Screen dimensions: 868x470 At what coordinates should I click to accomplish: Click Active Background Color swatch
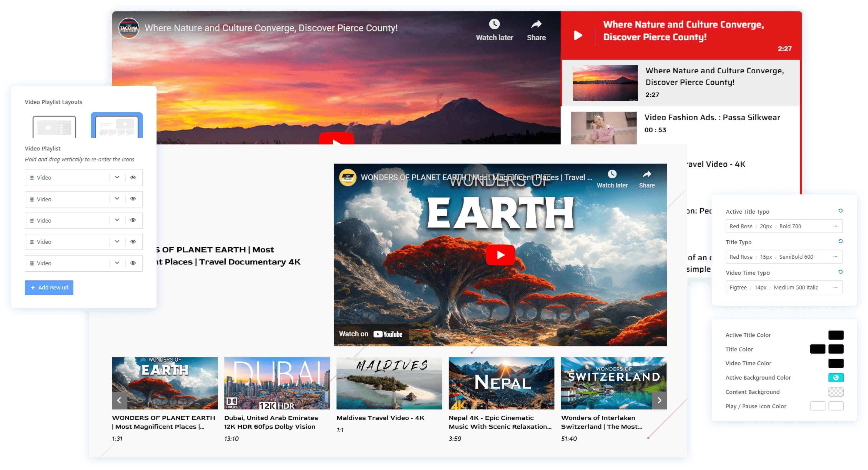836,377
